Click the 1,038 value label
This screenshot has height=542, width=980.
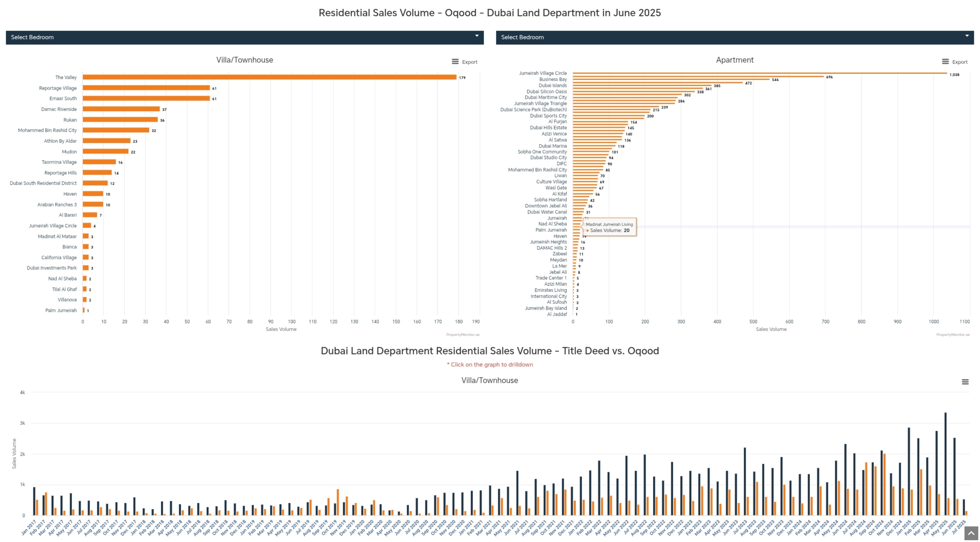pos(954,75)
